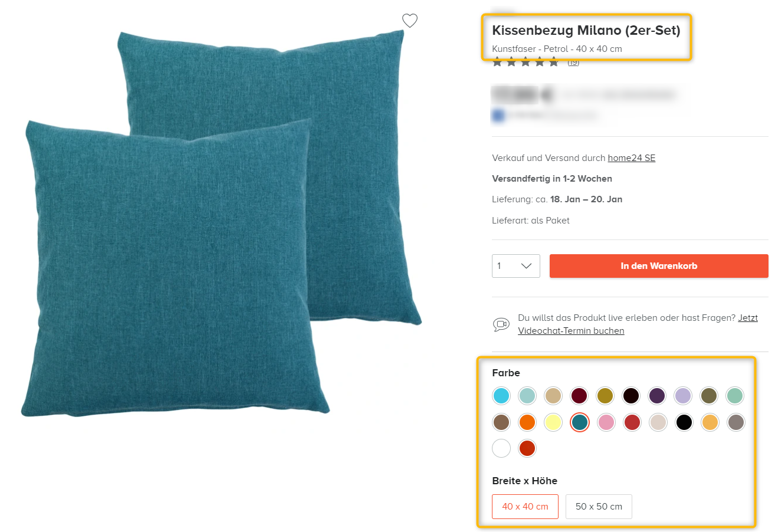Screen dimensions: 775x532
Task: Add pillow cover to wishlist heart
Action: [x=410, y=21]
